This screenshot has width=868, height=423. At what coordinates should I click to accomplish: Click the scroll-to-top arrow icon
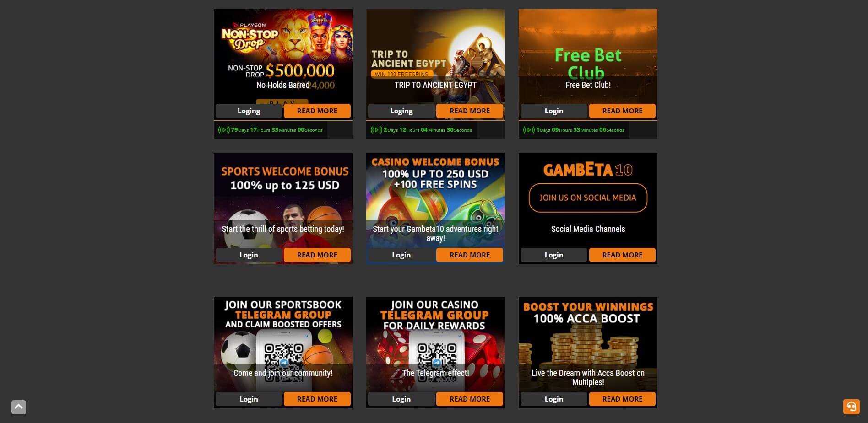tap(19, 407)
